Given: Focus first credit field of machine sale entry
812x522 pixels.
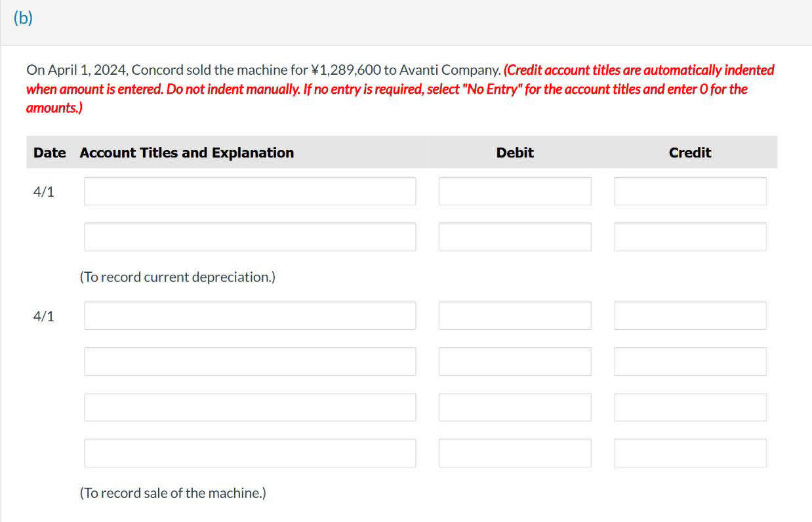Looking at the screenshot, I should click(x=689, y=315).
